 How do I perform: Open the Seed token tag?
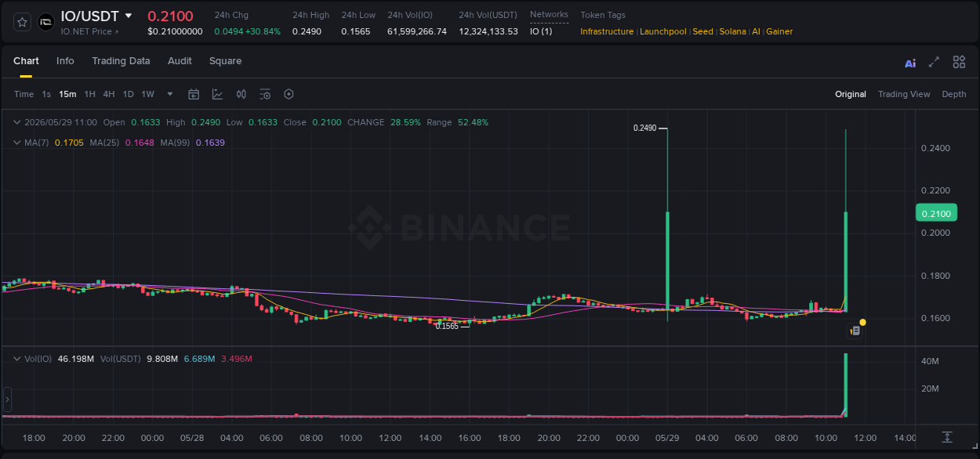(x=703, y=31)
